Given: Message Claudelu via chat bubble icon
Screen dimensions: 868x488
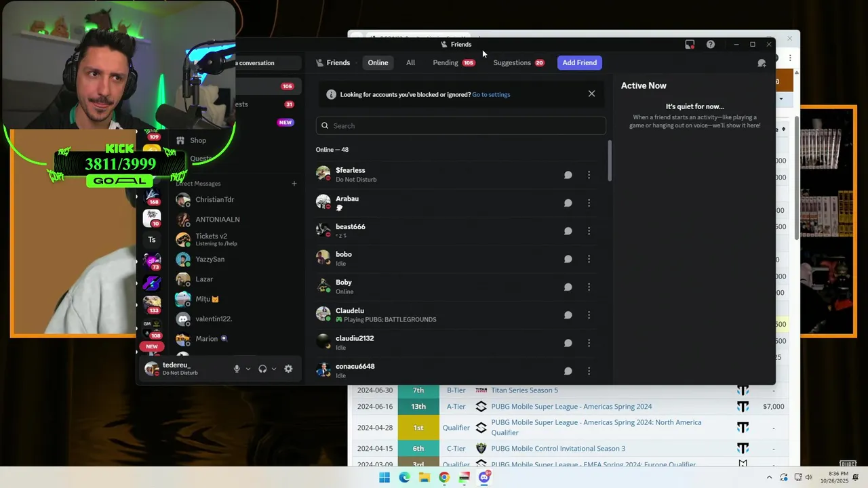Looking at the screenshot, I should (568, 315).
